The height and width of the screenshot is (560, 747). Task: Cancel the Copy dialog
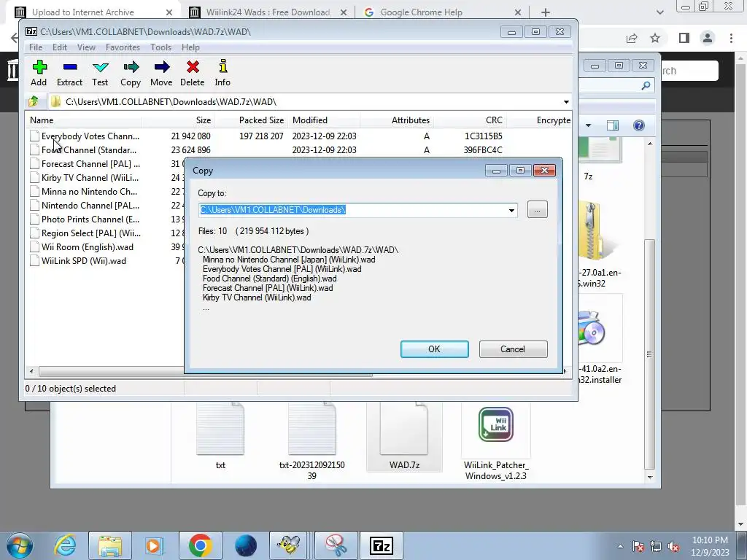513,349
